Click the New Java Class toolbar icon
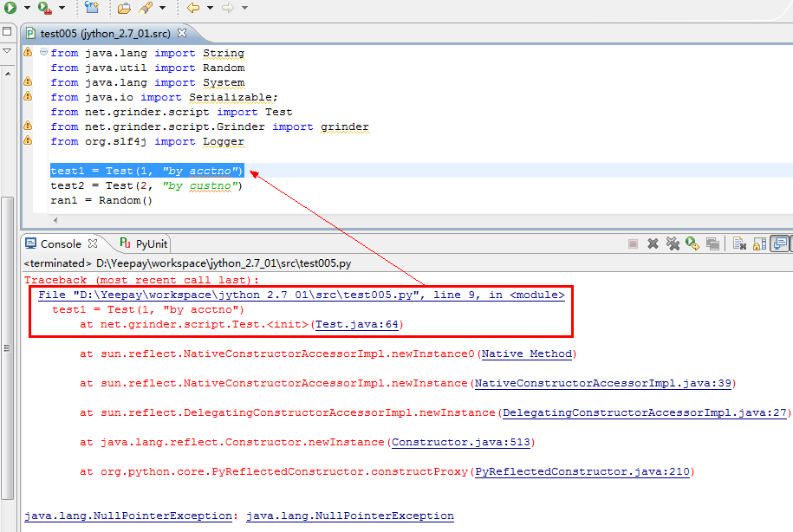The width and height of the screenshot is (793, 532). [92, 8]
